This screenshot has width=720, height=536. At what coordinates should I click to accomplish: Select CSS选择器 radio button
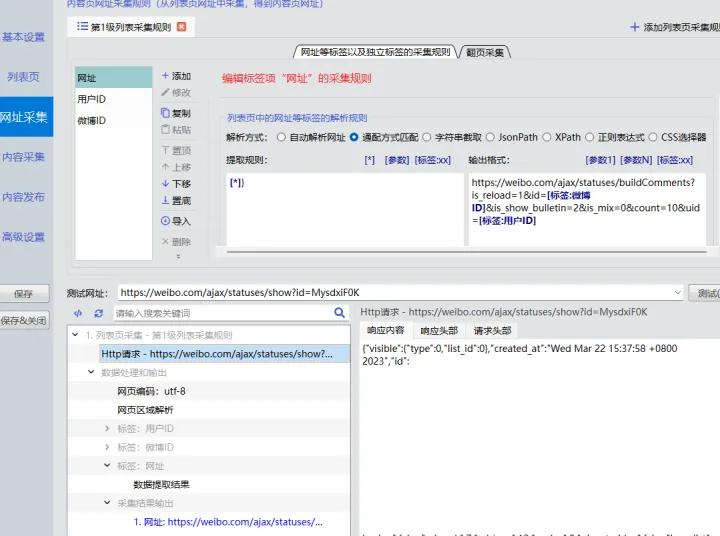652,137
